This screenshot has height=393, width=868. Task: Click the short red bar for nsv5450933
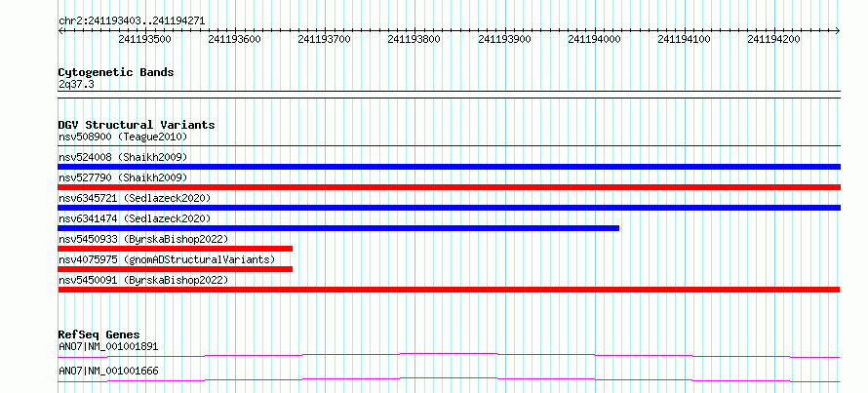tap(175, 249)
